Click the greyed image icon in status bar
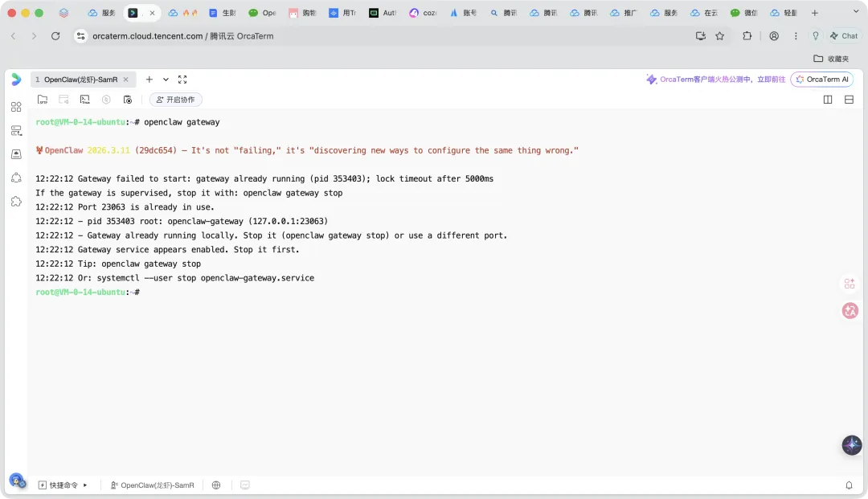 pyautogui.click(x=244, y=485)
